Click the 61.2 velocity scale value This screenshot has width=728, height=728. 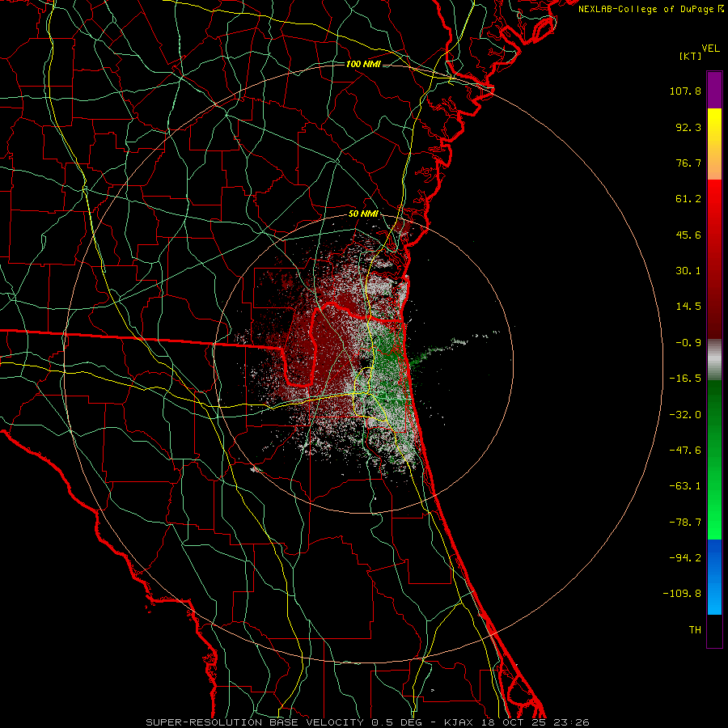(x=688, y=199)
